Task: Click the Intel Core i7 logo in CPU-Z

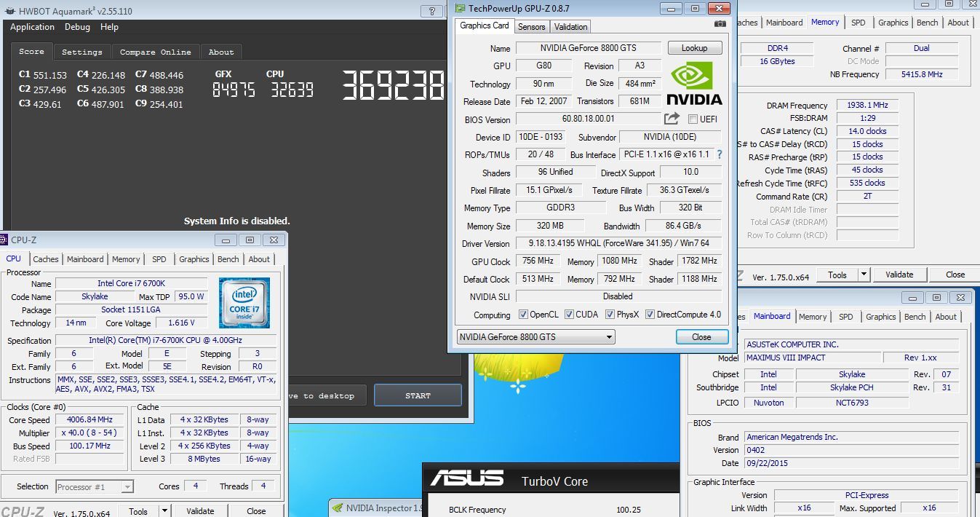Action: (244, 303)
